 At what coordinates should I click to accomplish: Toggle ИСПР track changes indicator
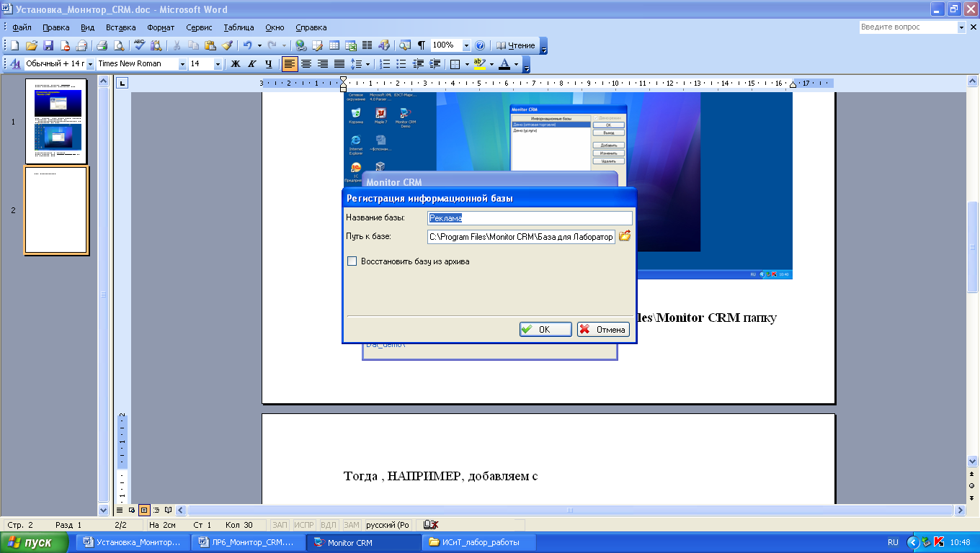(x=305, y=525)
